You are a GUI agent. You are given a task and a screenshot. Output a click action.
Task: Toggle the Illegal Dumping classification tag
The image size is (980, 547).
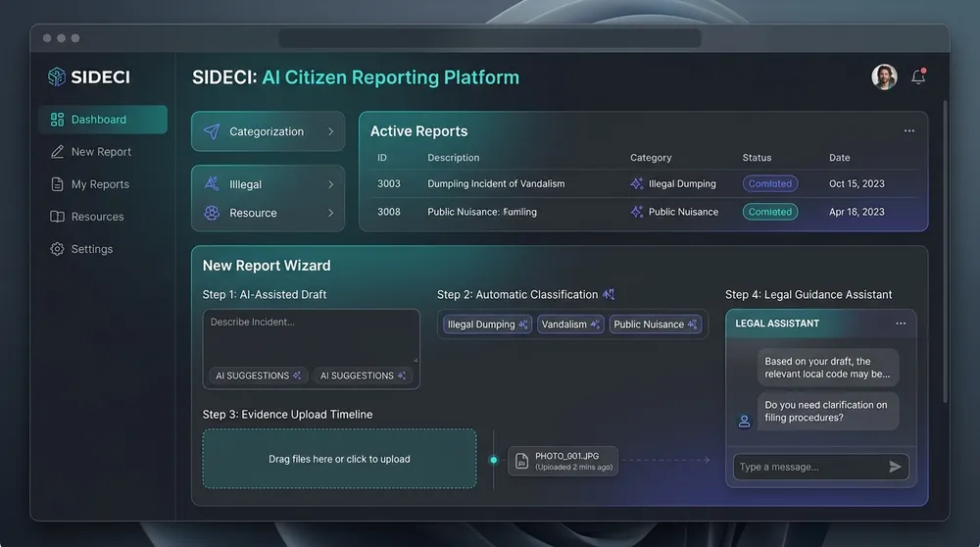click(x=487, y=324)
